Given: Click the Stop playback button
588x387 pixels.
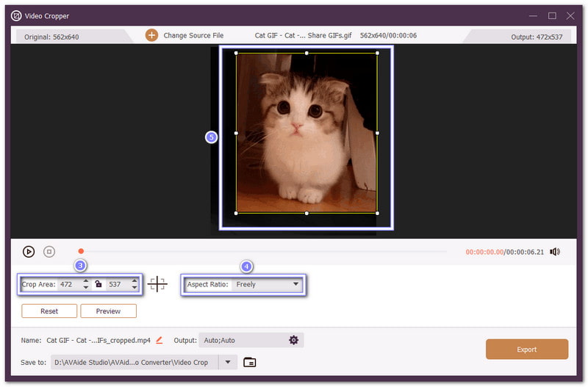Looking at the screenshot, I should pos(49,251).
